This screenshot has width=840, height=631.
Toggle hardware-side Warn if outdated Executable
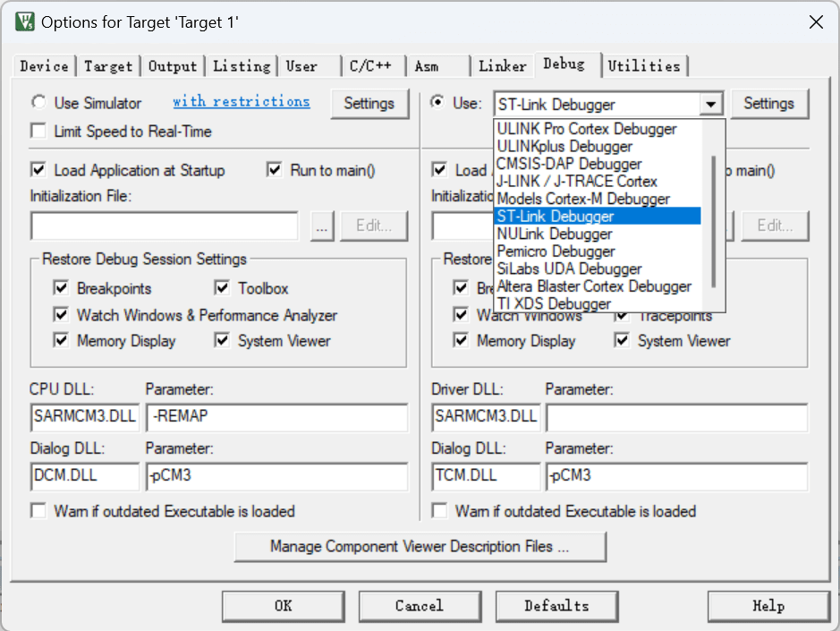click(439, 510)
